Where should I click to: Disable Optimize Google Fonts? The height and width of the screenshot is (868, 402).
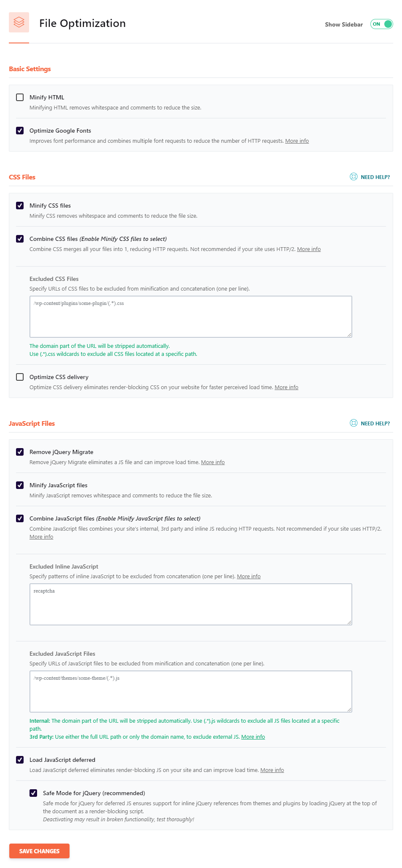tap(19, 131)
